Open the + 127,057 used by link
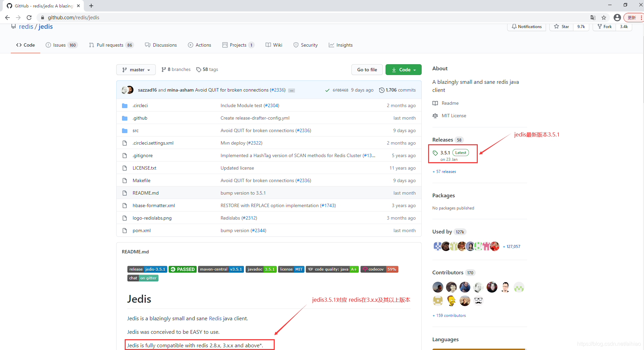Image resolution: width=644 pixels, height=350 pixels. pos(512,247)
